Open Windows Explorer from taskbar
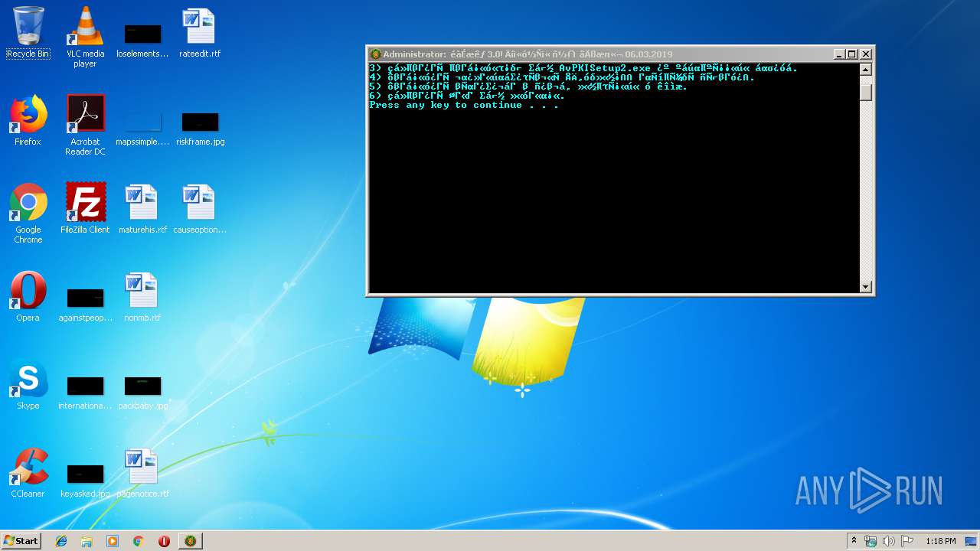Image resolution: width=980 pixels, height=551 pixels. (x=87, y=541)
